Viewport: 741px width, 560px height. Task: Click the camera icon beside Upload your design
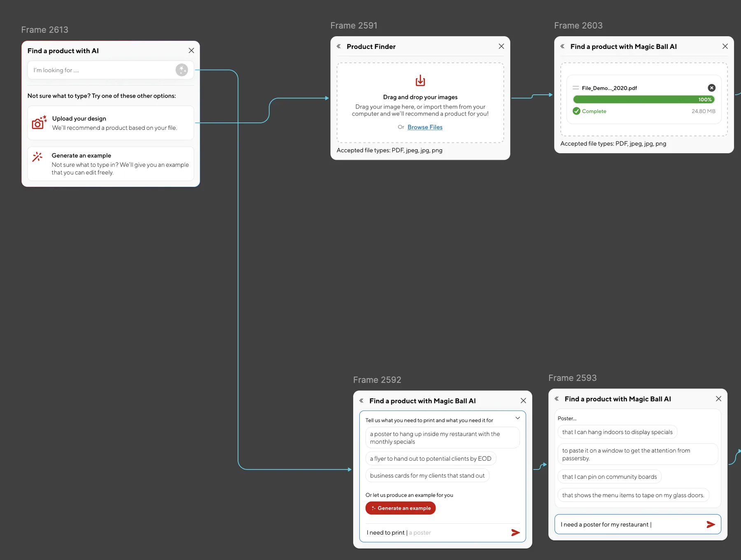(x=39, y=122)
